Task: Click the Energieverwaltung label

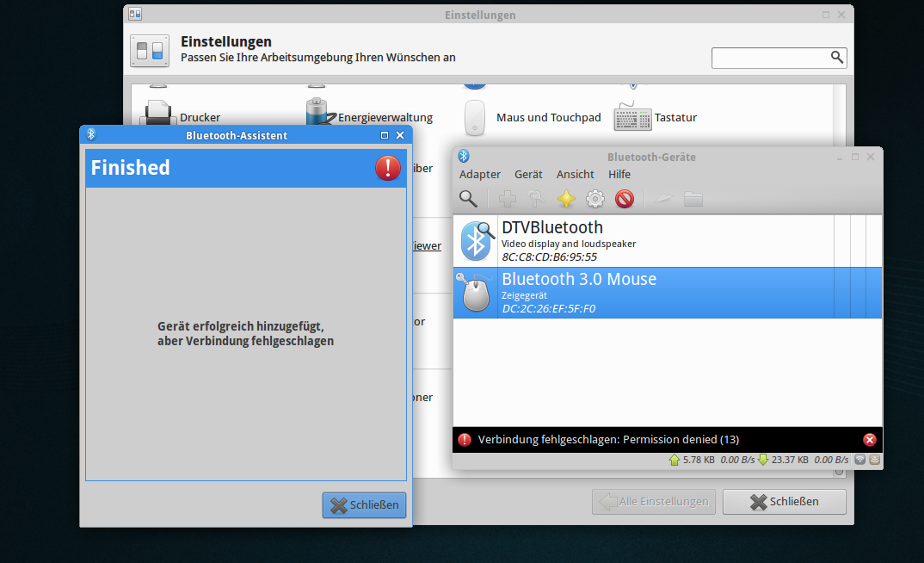Action: [385, 117]
